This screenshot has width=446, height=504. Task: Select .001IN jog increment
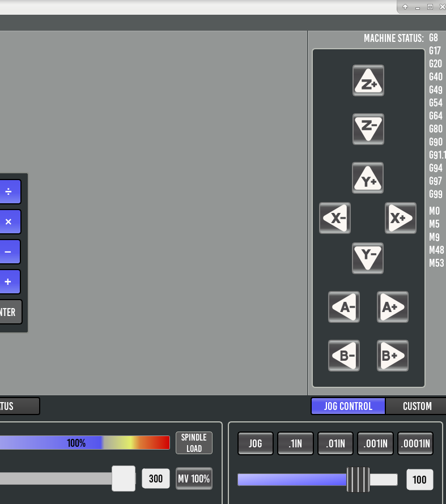375,443
